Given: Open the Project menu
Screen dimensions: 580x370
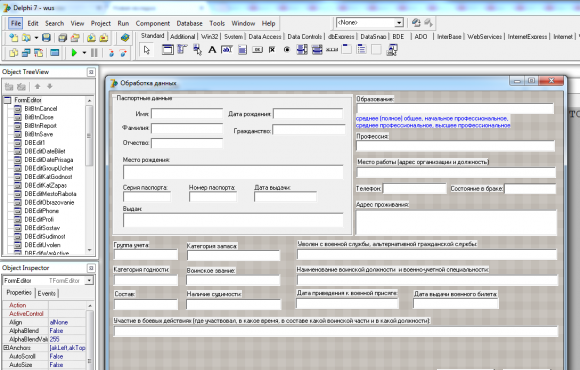Looking at the screenshot, I should (x=101, y=23).
